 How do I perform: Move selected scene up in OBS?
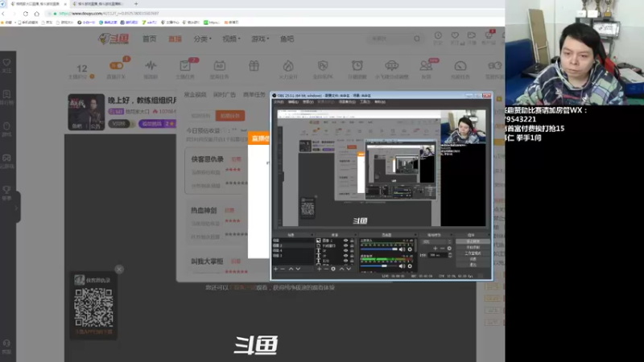[x=291, y=269]
